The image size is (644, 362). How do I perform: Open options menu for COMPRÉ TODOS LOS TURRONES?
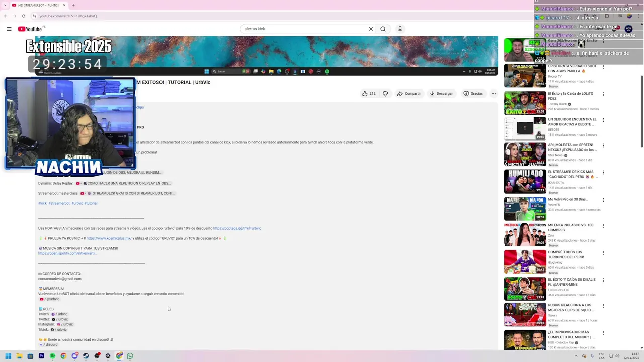coord(603,253)
